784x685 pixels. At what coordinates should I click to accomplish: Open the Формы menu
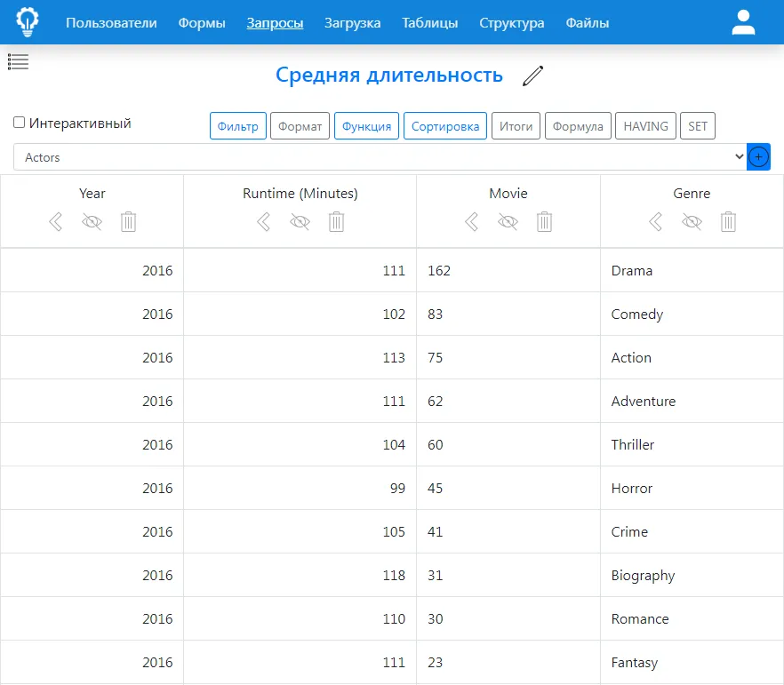click(202, 23)
